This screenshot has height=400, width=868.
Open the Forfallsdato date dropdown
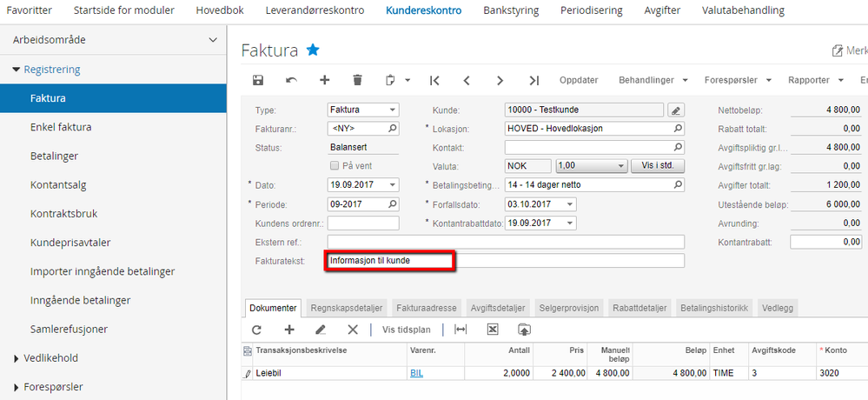(570, 204)
